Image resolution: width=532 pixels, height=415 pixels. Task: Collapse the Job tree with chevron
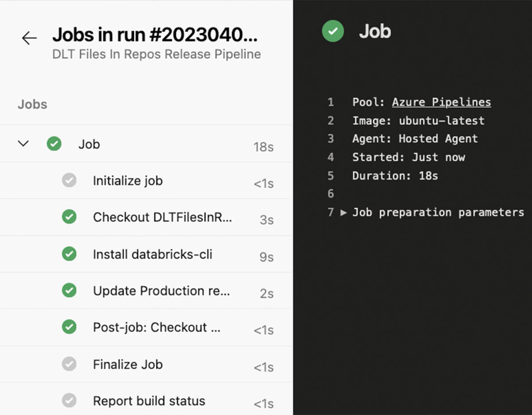point(23,144)
